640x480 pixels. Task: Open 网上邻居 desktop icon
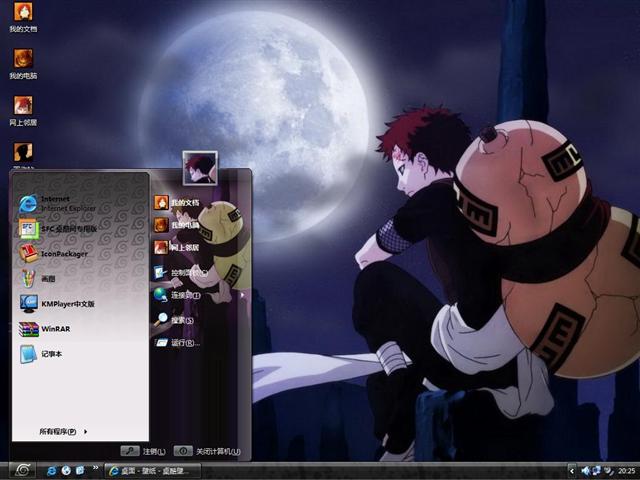tap(23, 111)
